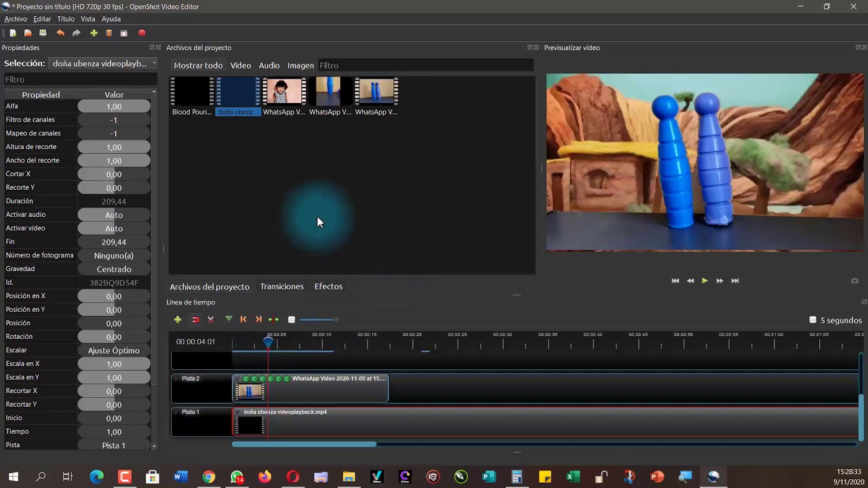Click the Alfa value slider
This screenshot has width=868, height=488.
[114, 106]
